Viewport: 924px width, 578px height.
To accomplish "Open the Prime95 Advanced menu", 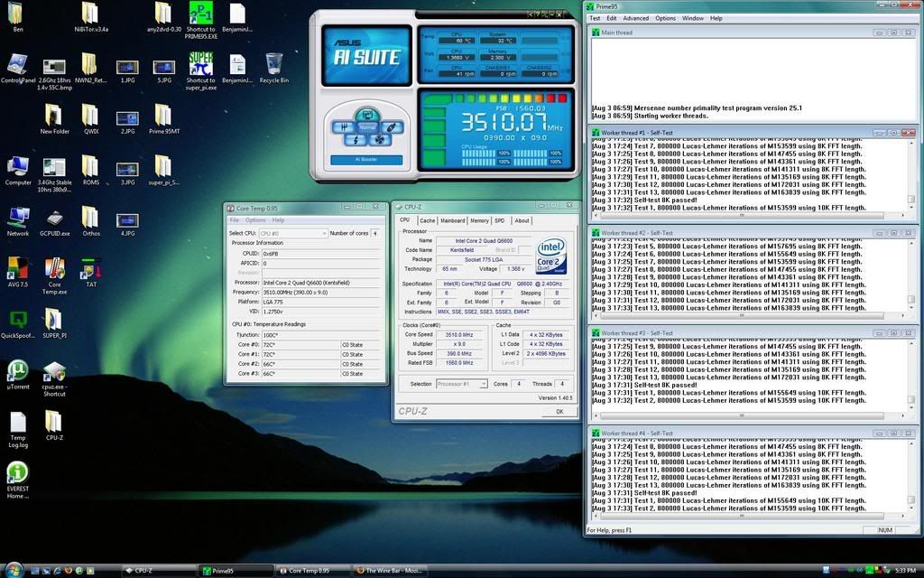I will tap(636, 18).
